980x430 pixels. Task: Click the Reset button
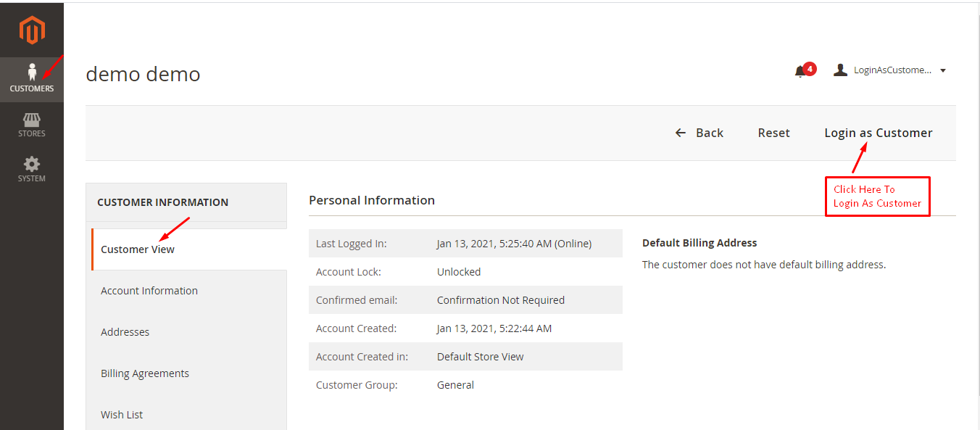pyautogui.click(x=773, y=133)
